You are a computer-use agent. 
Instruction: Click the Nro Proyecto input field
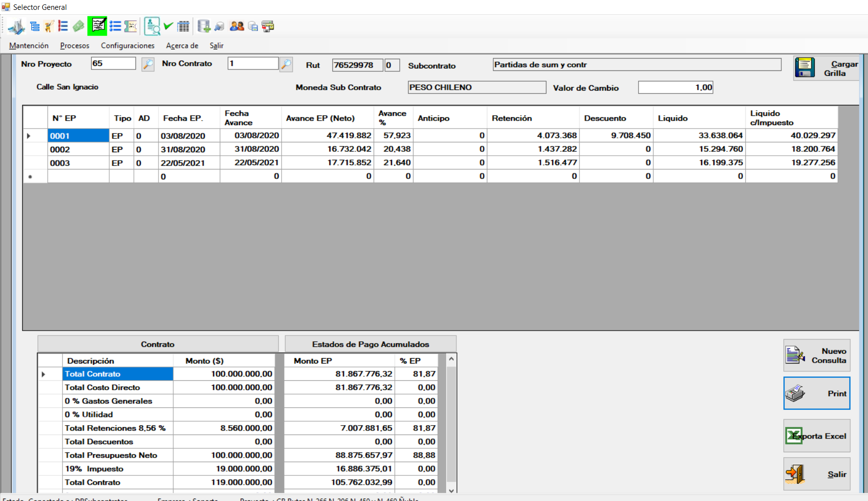tap(113, 64)
